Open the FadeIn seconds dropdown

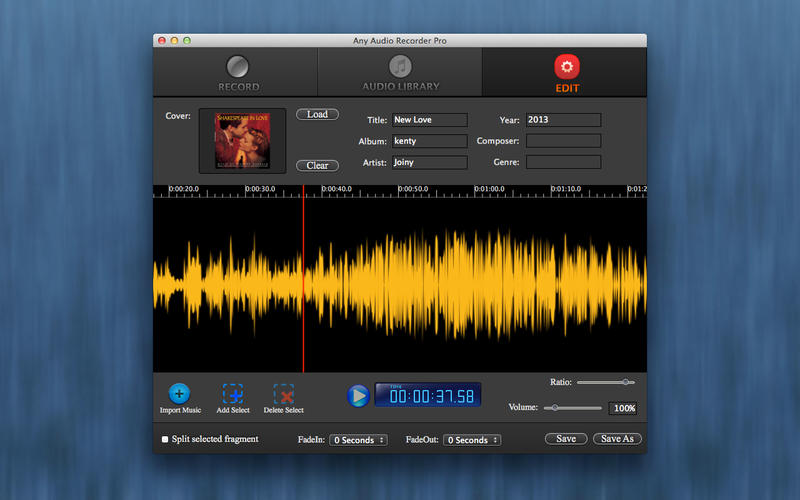[359, 440]
